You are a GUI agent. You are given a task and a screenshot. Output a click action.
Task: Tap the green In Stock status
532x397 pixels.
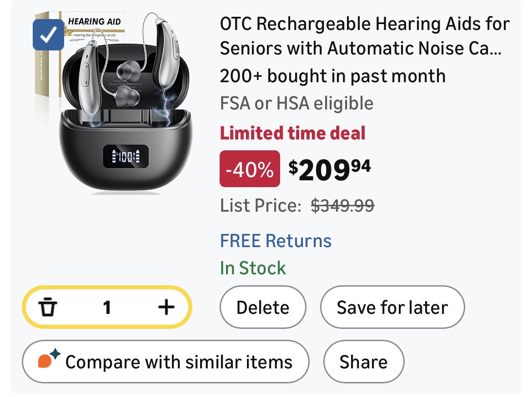click(x=253, y=268)
